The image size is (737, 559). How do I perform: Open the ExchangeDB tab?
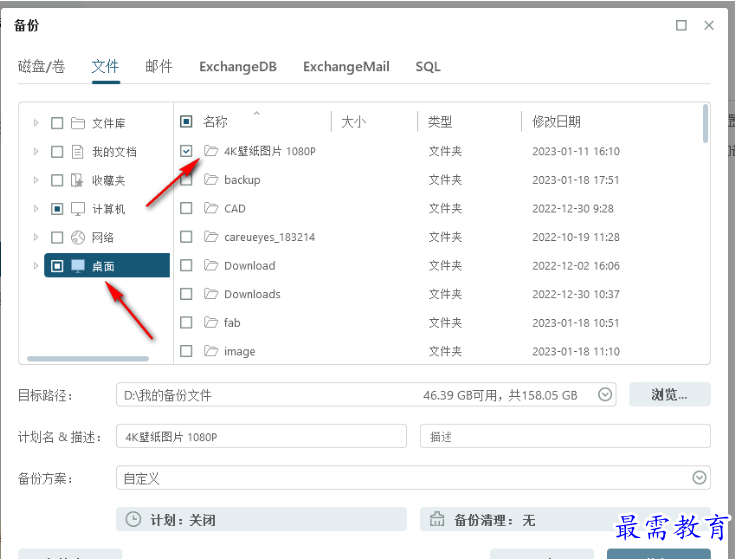(x=238, y=67)
